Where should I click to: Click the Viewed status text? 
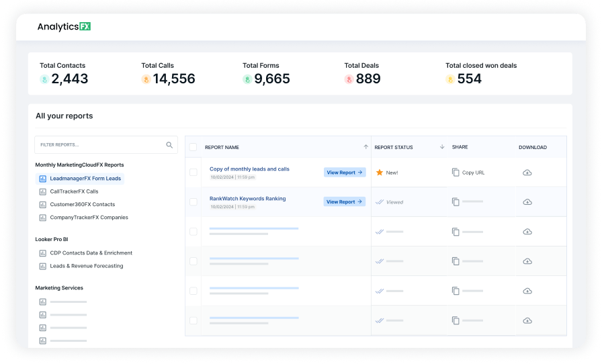(394, 202)
